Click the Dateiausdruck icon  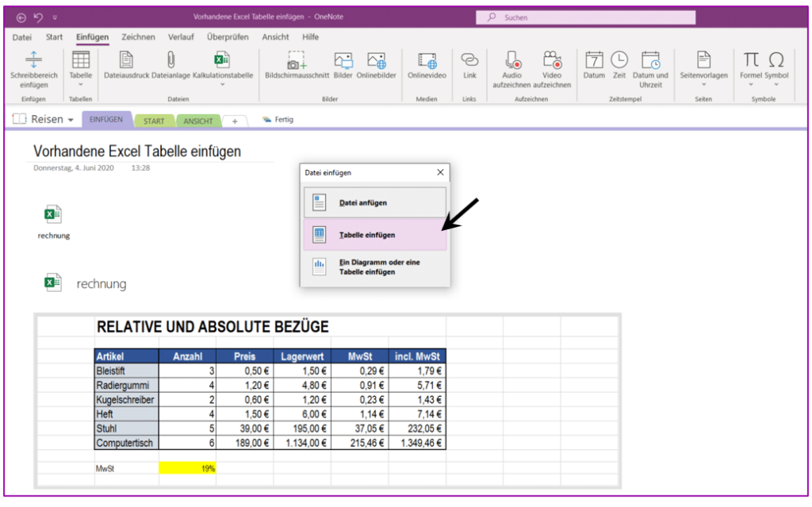[126, 60]
